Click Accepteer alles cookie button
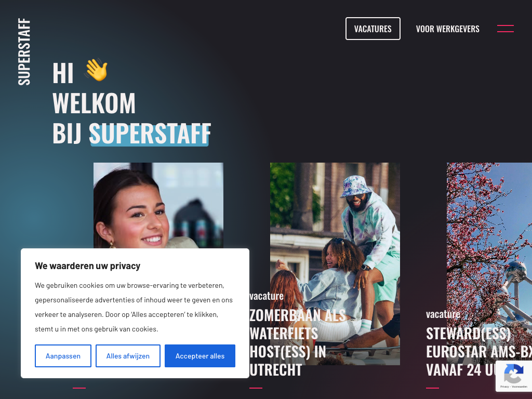The image size is (532, 399). pos(200,356)
